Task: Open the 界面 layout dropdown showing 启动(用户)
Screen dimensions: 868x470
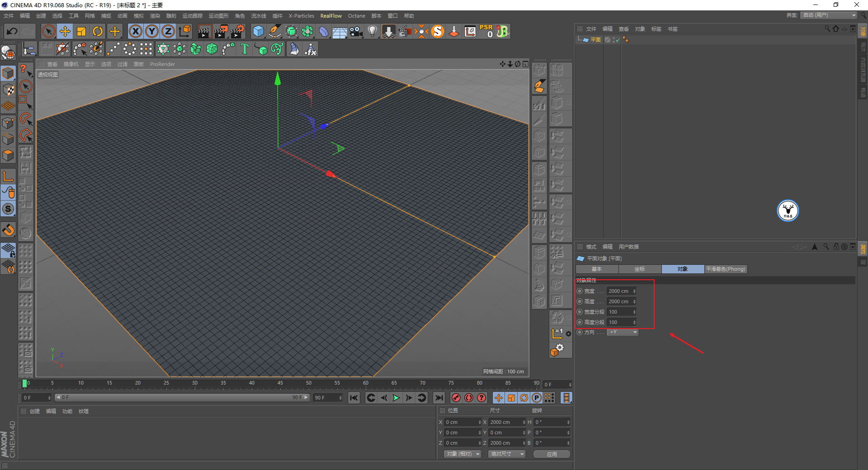Action: (x=828, y=15)
